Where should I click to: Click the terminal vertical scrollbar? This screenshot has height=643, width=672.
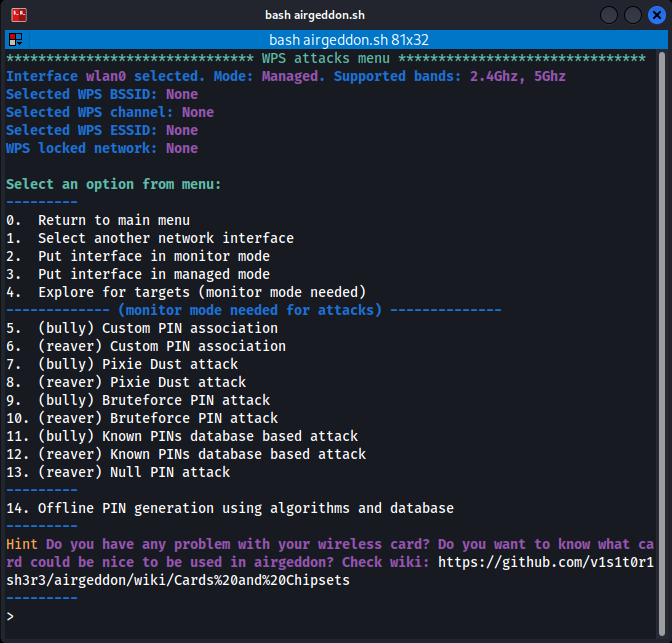(662, 343)
